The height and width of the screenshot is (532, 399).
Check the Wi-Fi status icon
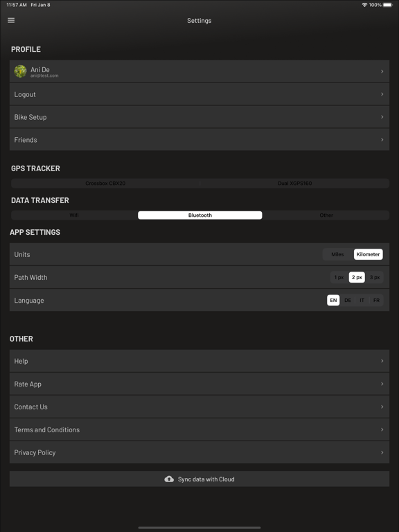(364, 5)
